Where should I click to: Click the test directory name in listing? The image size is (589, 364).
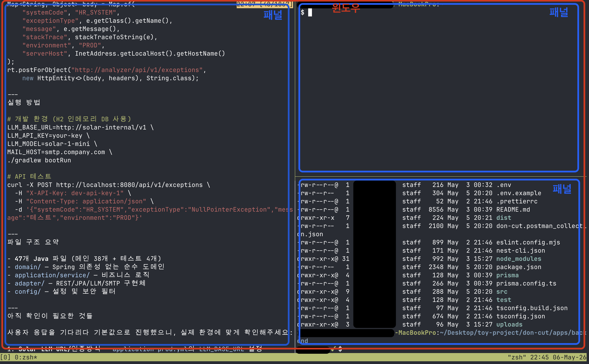[504, 300]
